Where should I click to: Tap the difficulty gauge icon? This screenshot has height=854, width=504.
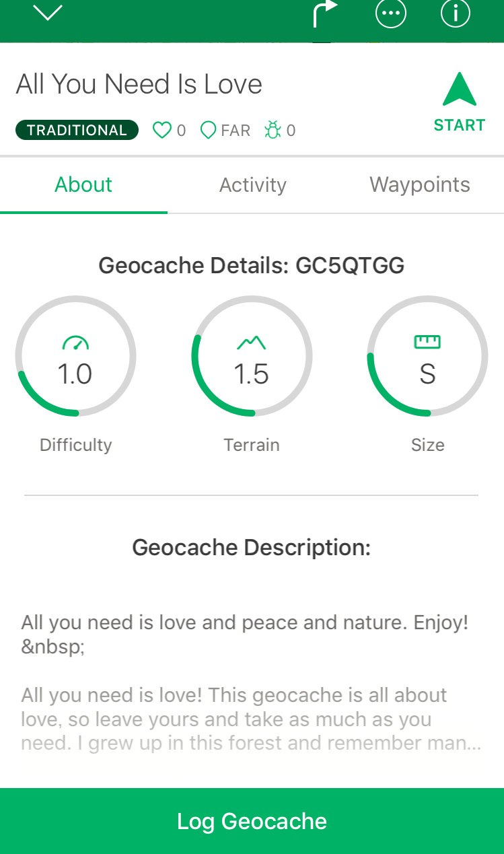tap(75, 343)
